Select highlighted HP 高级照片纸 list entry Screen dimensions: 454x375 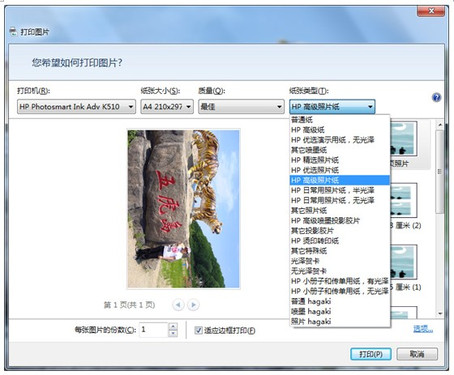340,180
